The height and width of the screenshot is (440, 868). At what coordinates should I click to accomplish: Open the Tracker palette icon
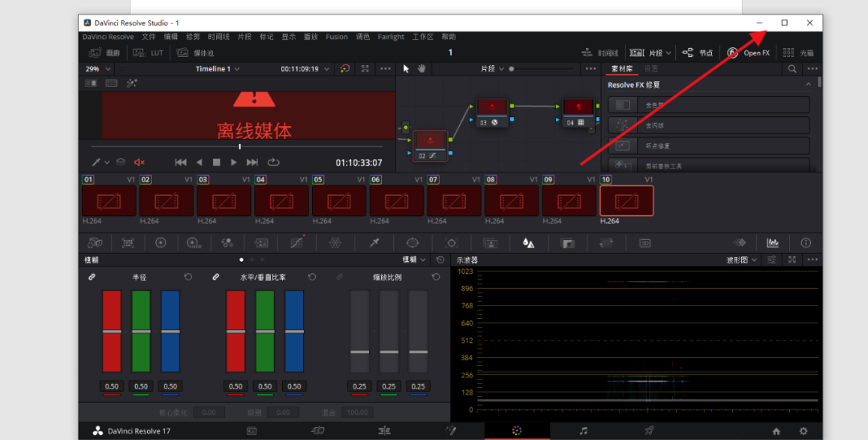[x=451, y=242]
